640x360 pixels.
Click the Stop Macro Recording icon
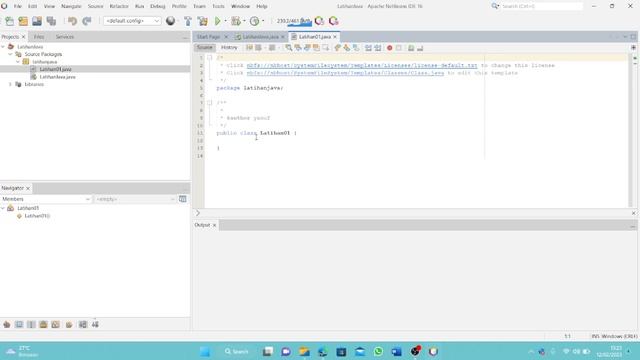point(399,48)
